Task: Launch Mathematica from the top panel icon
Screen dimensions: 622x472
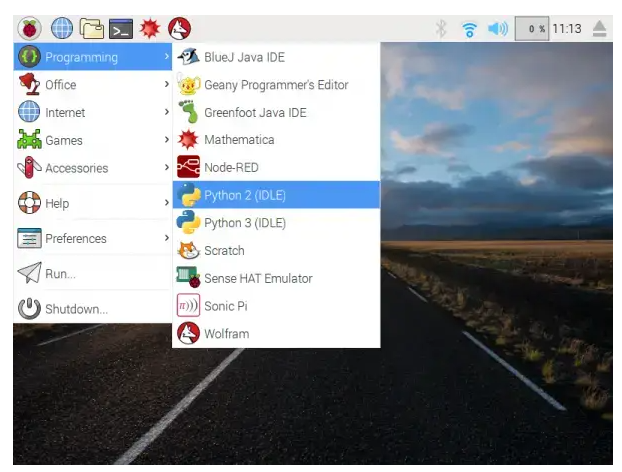Action: (150, 29)
